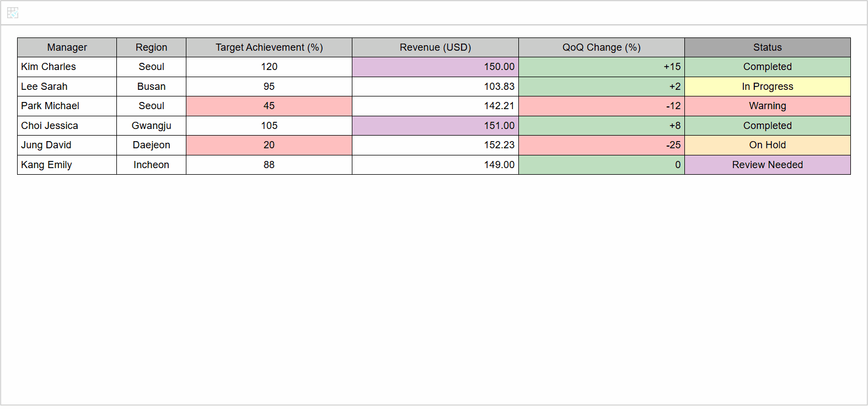Select the Choi Jessica cell
This screenshot has height=409, width=868.
(67, 126)
